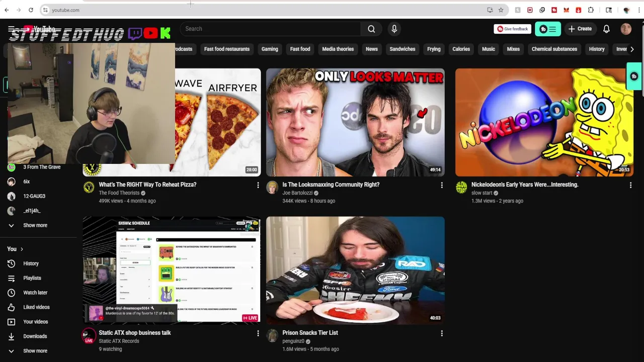
Task: Click the teal TubeBuddy side tab
Action: [634, 76]
